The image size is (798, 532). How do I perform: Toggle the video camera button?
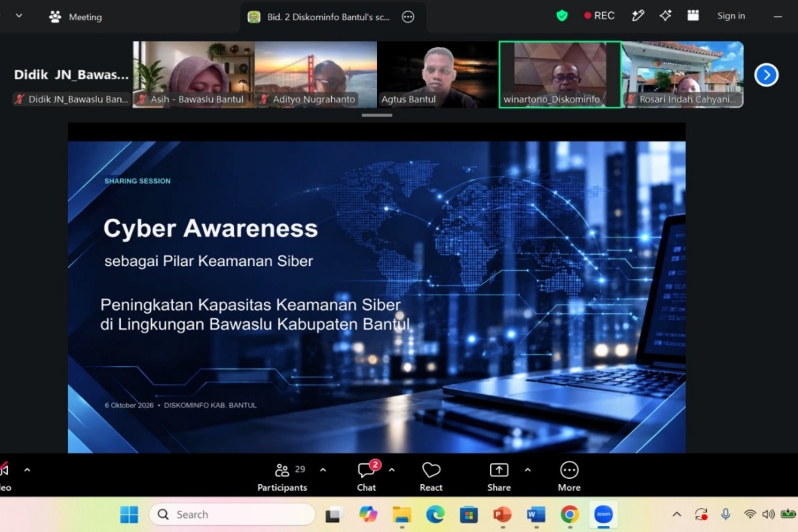click(4, 477)
